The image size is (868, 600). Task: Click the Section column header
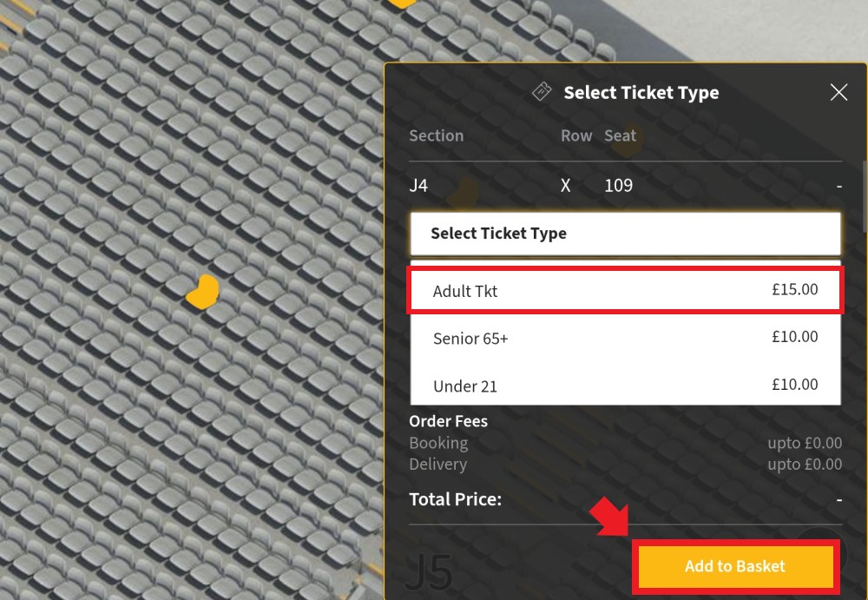(437, 135)
